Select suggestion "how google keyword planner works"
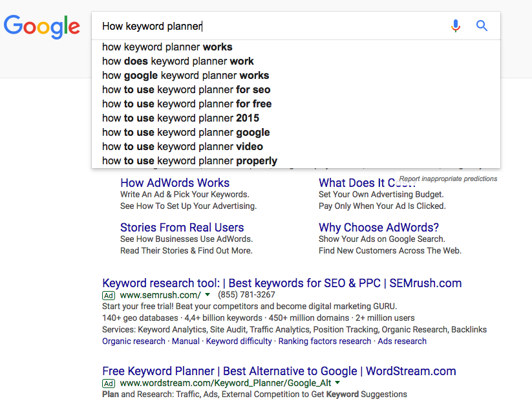The image size is (532, 412). pyautogui.click(x=296, y=75)
